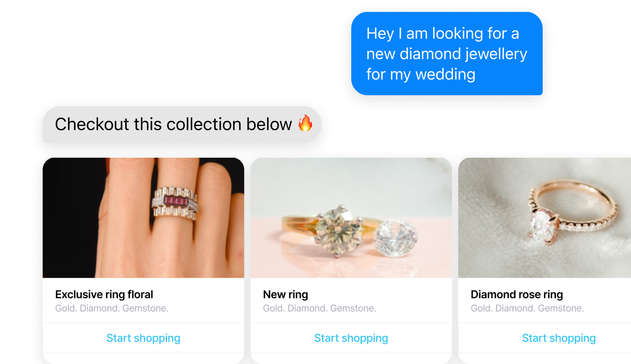
Task: Click Start shopping under Diamond rose ring
Action: (559, 338)
